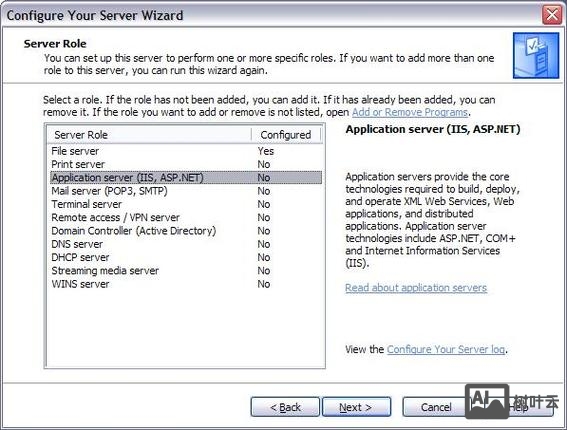Click the Yes value for File server
This screenshot has height=430, width=567.
[266, 151]
